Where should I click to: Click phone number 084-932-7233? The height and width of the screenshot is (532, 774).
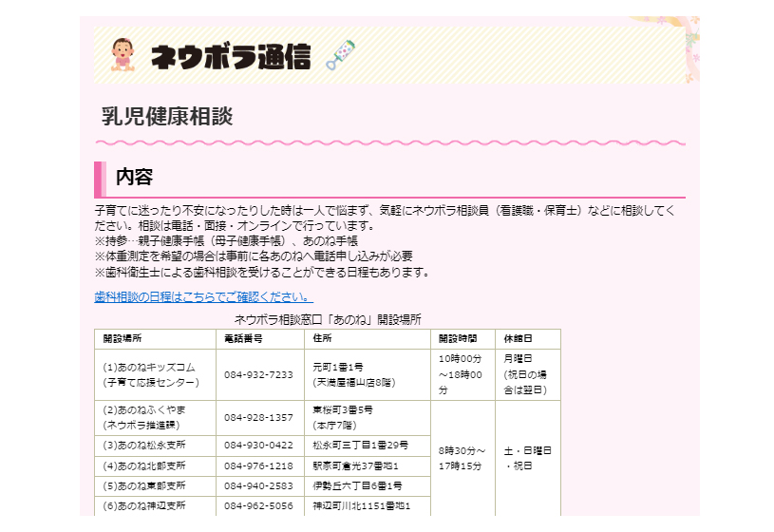258,374
